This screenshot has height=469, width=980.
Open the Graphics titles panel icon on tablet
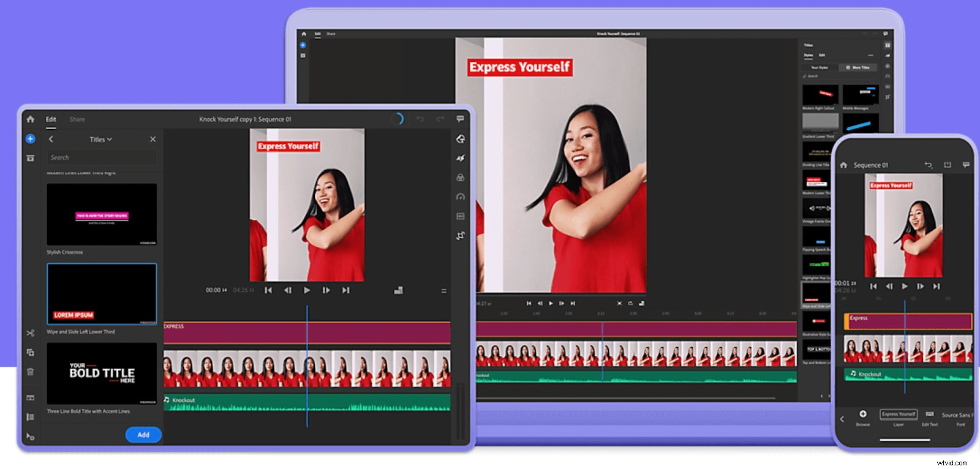[x=461, y=139]
